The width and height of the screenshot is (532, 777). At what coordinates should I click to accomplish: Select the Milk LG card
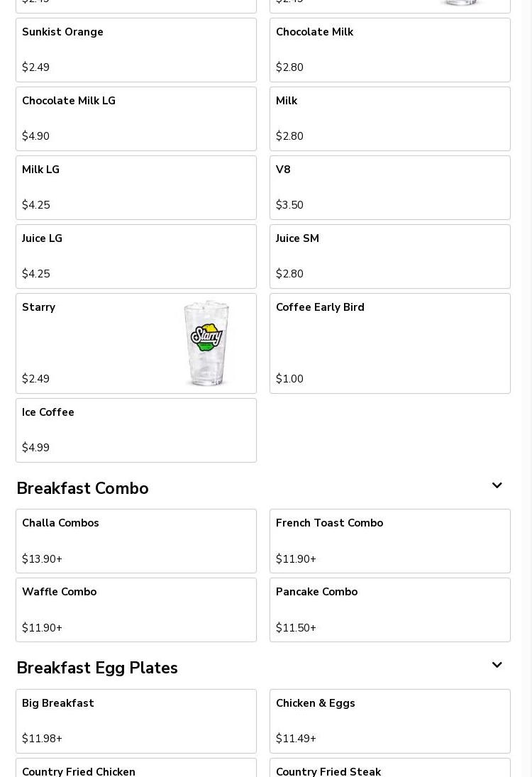tap(136, 188)
